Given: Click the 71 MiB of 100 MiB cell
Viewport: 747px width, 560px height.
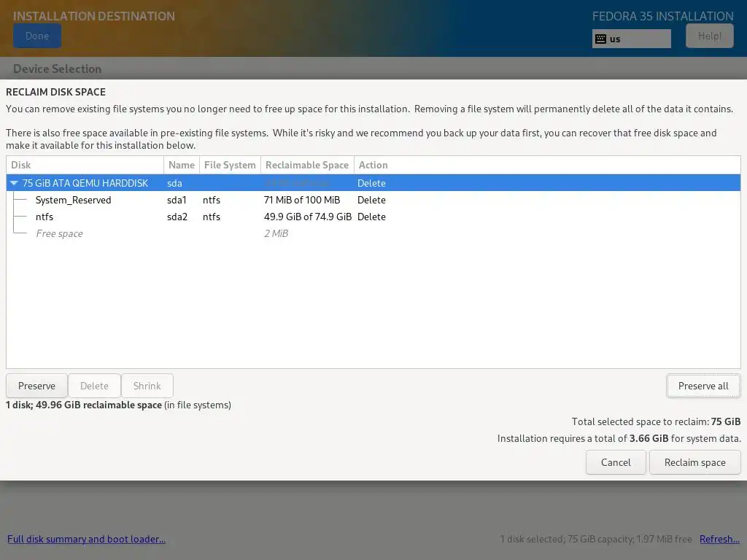Looking at the screenshot, I should pyautogui.click(x=302, y=200).
